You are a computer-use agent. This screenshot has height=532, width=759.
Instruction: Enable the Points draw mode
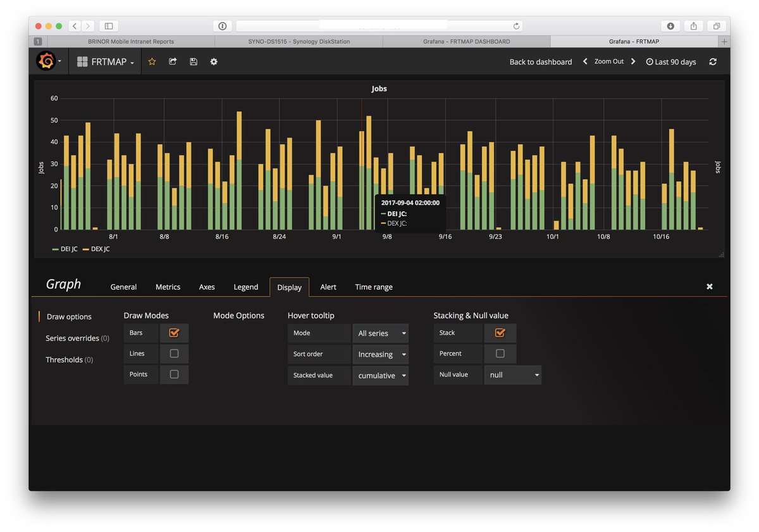coord(175,374)
